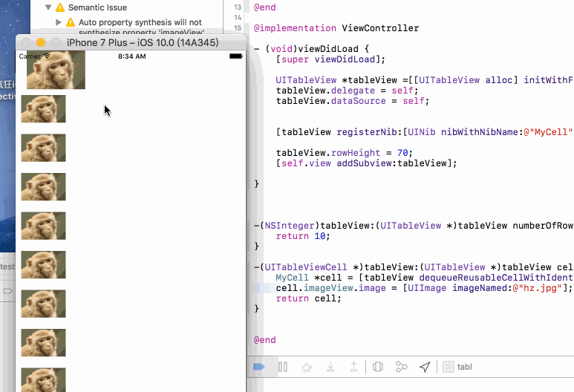Open Debug View Hierarchy icon
574x392 pixels.
click(378, 367)
